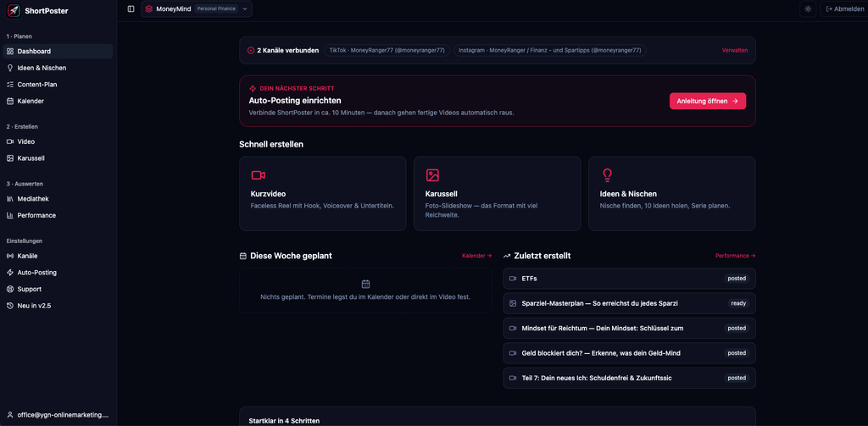The image size is (868, 426).
Task: Open the Geld blockiert dich? recent video
Action: pyautogui.click(x=630, y=353)
